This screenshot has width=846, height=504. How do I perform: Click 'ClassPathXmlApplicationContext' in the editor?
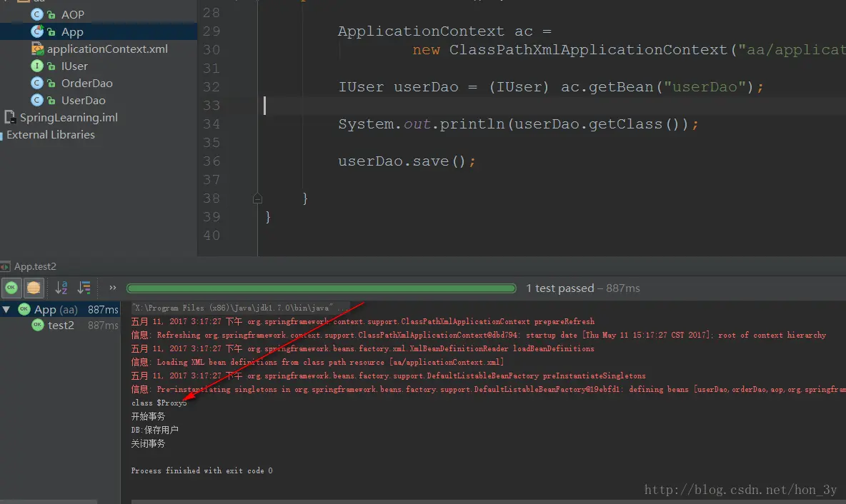[588, 49]
